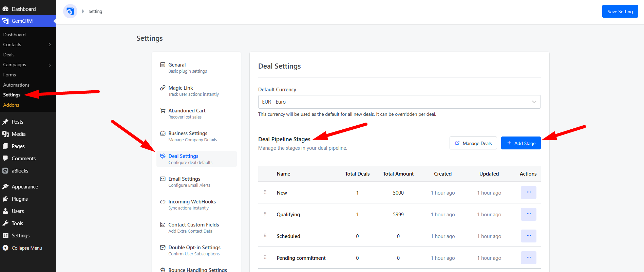Click the Incoming WebHooks icon
This screenshot has width=644, height=272.
click(x=163, y=202)
